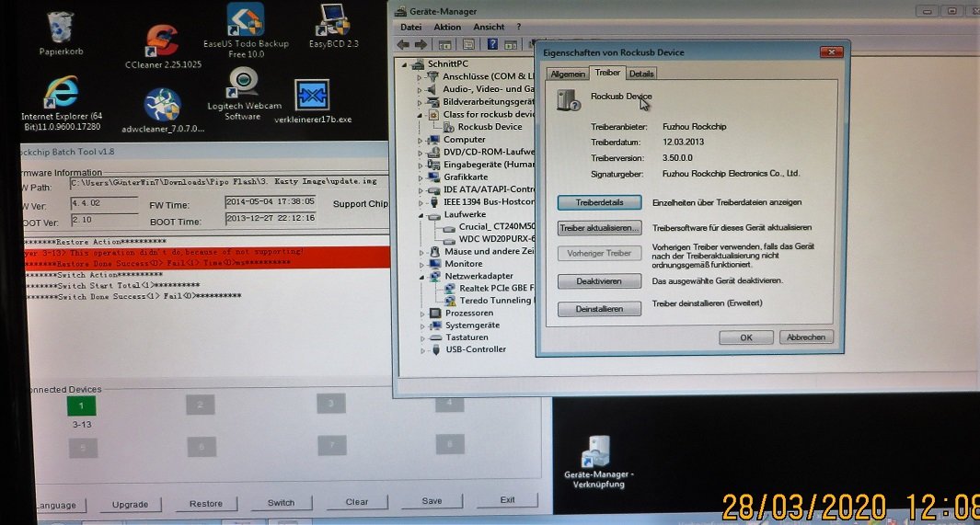Select the adwcleaner_7.0.7.0 desktop icon
The width and height of the screenshot is (980, 525).
(163, 110)
